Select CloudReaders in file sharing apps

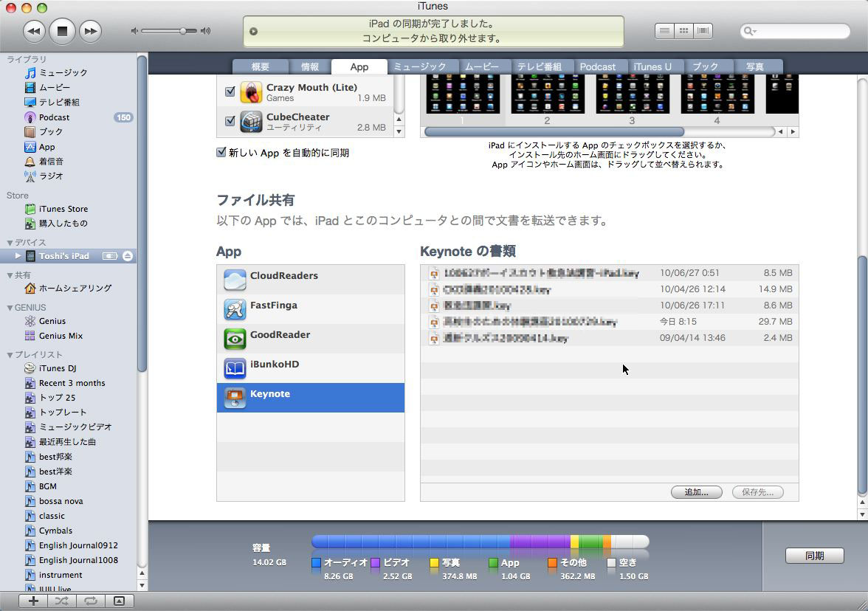(311, 280)
